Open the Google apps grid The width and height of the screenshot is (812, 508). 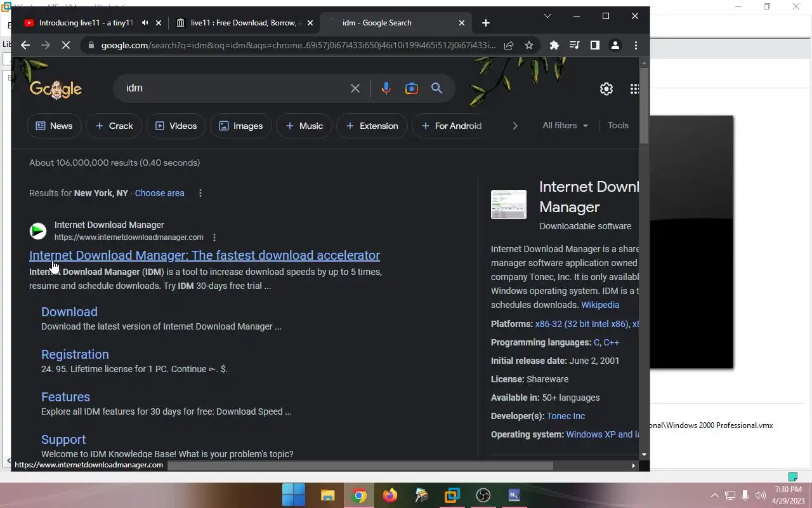pyautogui.click(x=634, y=89)
